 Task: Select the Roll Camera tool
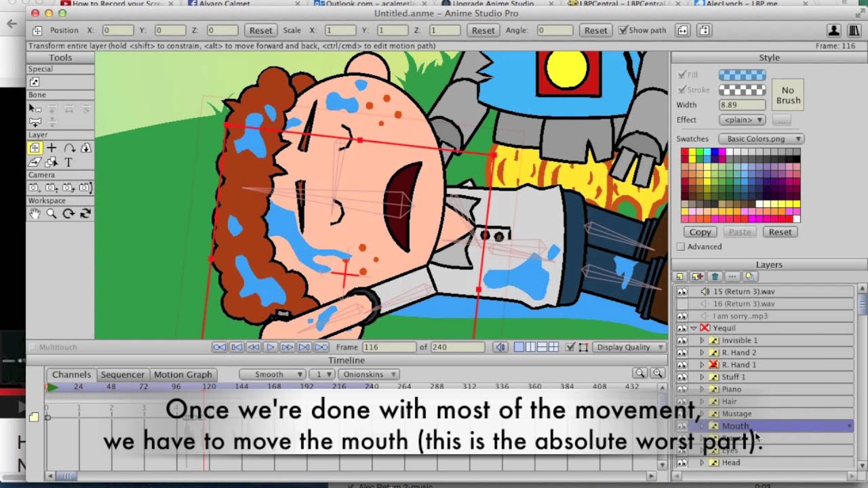coord(68,188)
